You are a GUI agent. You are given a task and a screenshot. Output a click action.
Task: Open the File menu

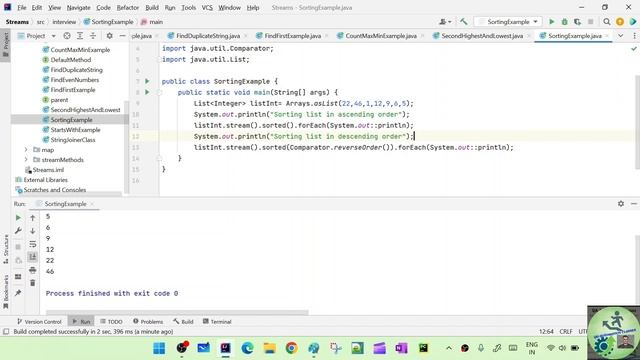[21, 7]
